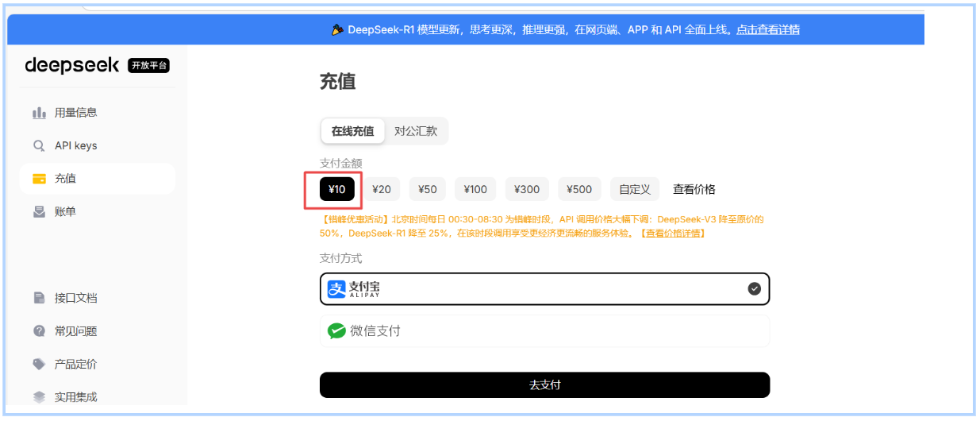The height and width of the screenshot is (421, 980).
Task: Click the bar-chart icon beside 用量信息
Action: (39, 113)
